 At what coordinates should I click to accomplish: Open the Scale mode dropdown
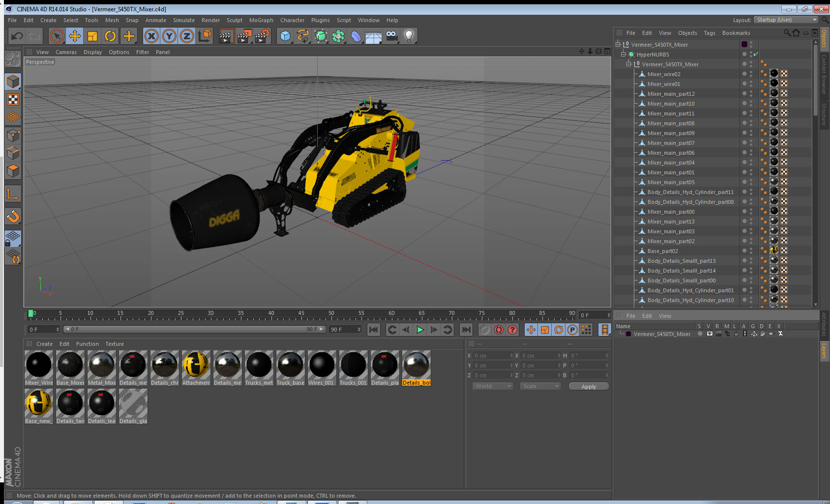tap(540, 386)
